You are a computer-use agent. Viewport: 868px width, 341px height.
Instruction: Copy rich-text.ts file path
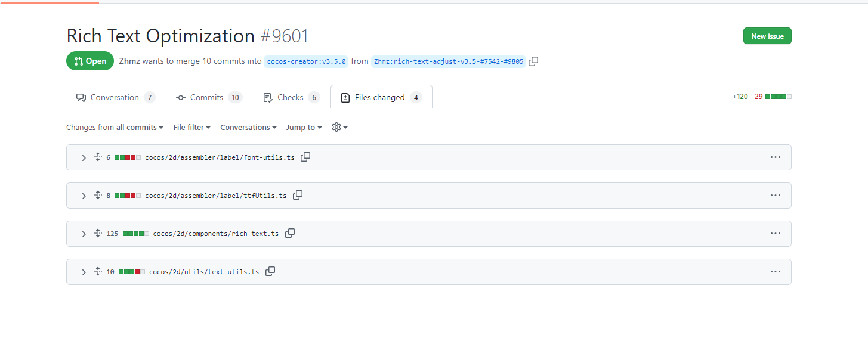tap(290, 234)
